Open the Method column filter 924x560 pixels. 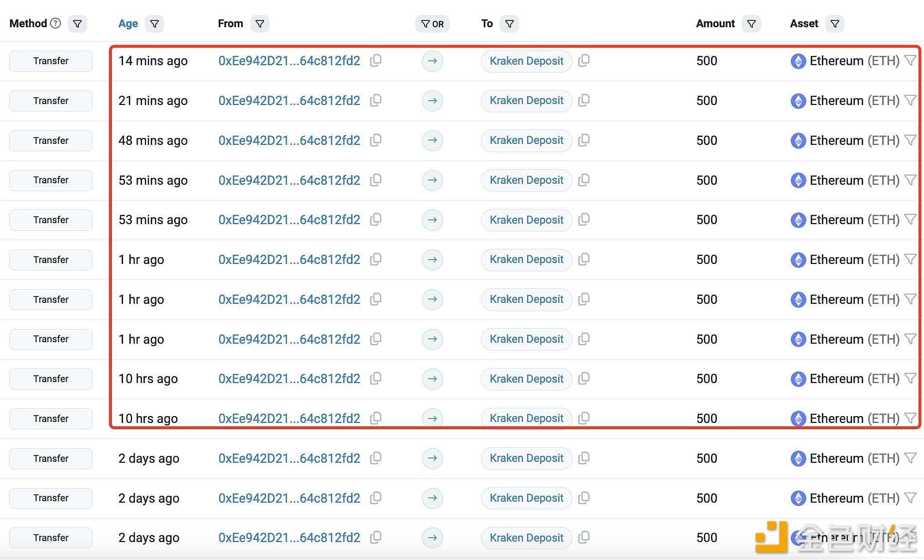(77, 24)
